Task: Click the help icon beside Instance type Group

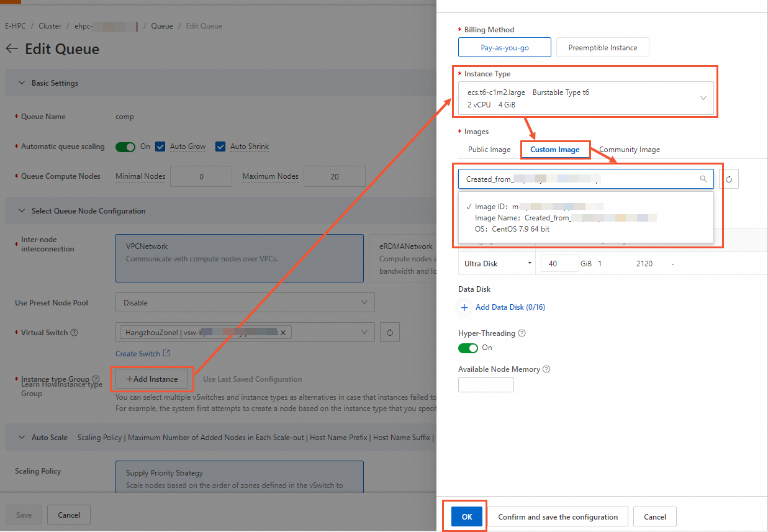Action: (x=96, y=379)
